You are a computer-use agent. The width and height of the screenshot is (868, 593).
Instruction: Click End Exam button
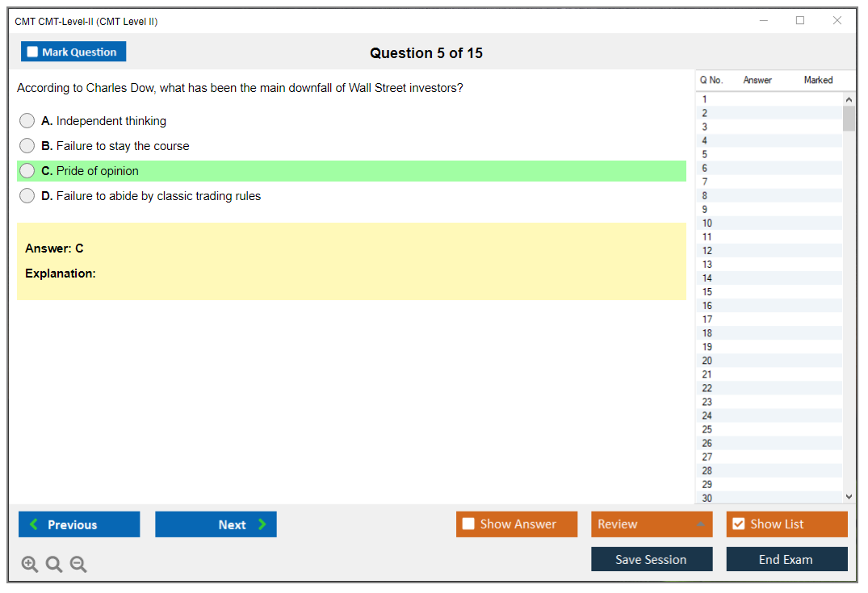[786, 560]
